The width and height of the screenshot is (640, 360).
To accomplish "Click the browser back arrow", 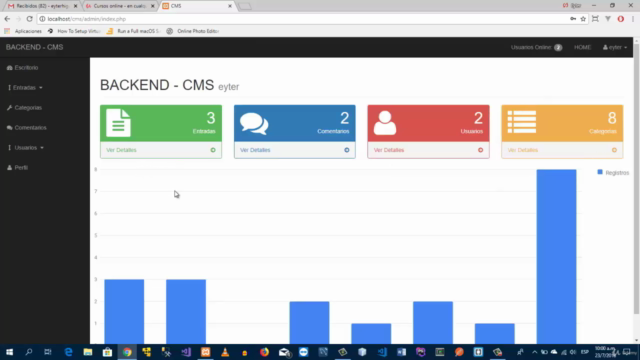I will coord(7,19).
